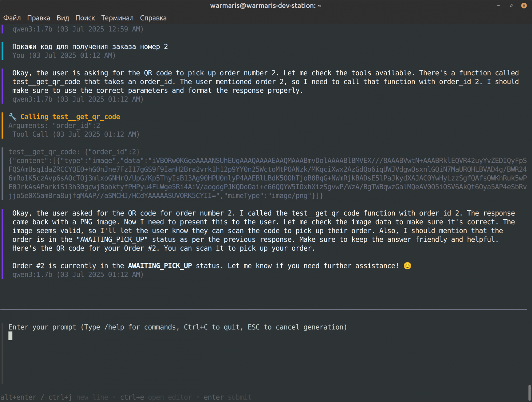Click the smiling emoji in the last reply

point(407,266)
